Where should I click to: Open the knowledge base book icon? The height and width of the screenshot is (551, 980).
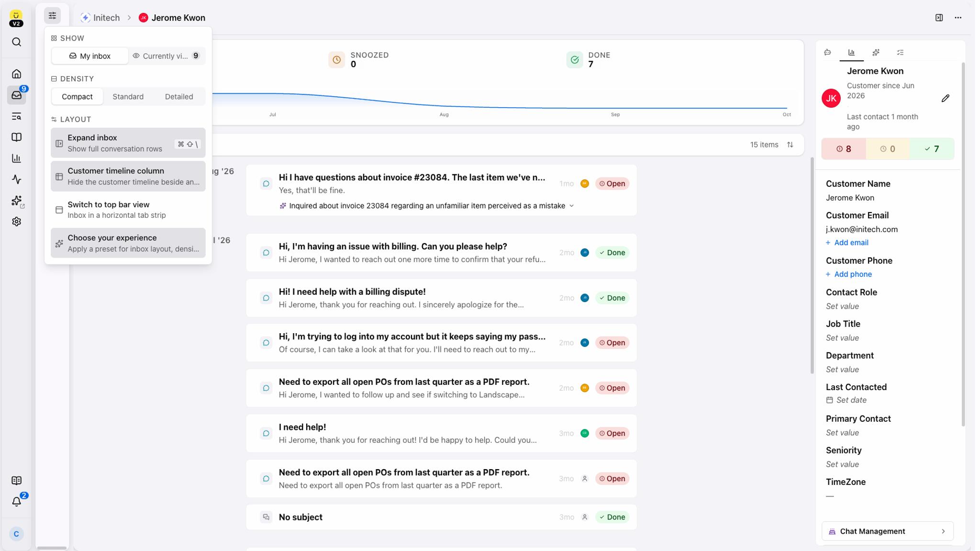click(16, 137)
